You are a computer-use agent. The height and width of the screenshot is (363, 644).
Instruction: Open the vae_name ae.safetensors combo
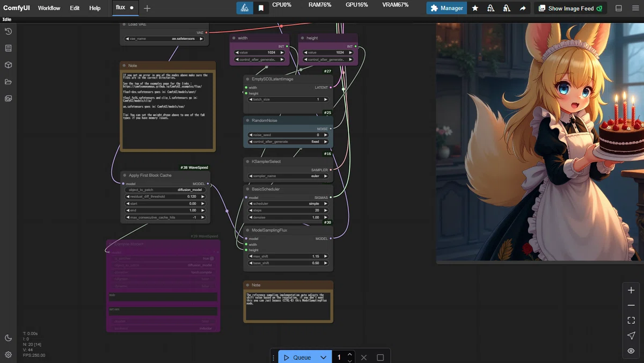pos(164,39)
